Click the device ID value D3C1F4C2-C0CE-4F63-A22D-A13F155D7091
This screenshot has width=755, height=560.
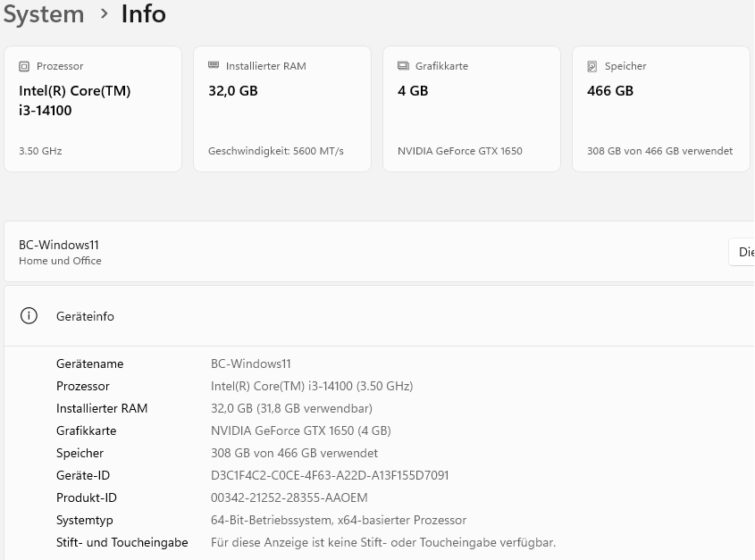coord(330,475)
